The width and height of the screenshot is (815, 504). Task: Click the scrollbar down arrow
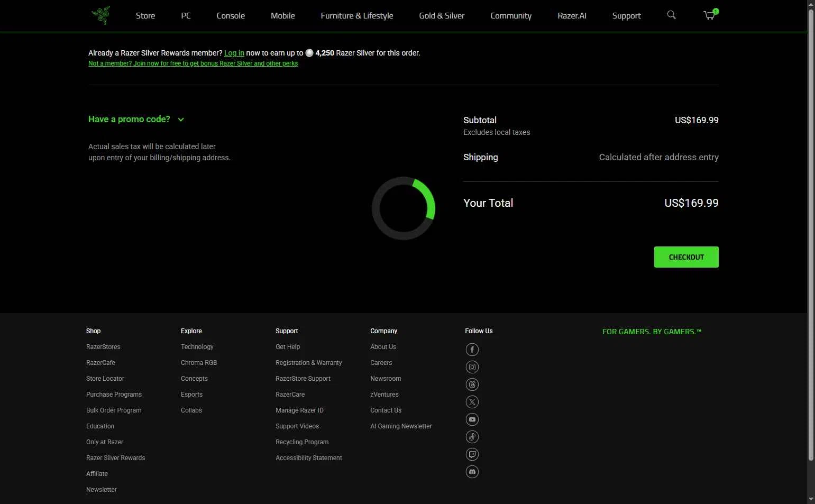point(811,499)
